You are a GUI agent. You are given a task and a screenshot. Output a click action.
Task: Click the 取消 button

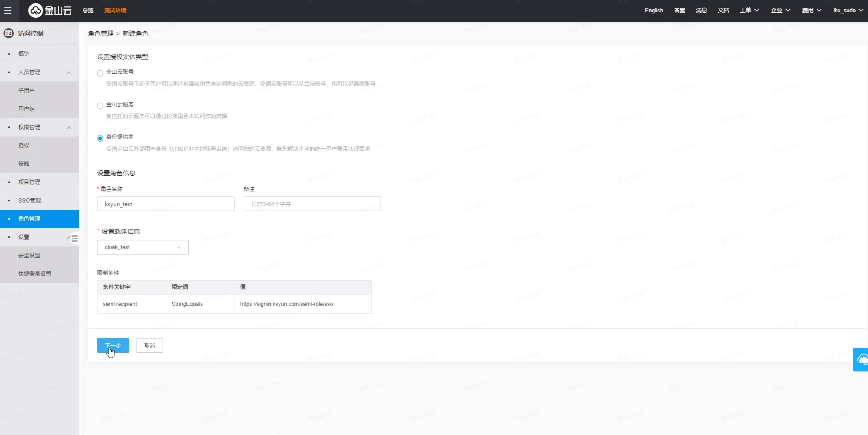[x=149, y=345]
